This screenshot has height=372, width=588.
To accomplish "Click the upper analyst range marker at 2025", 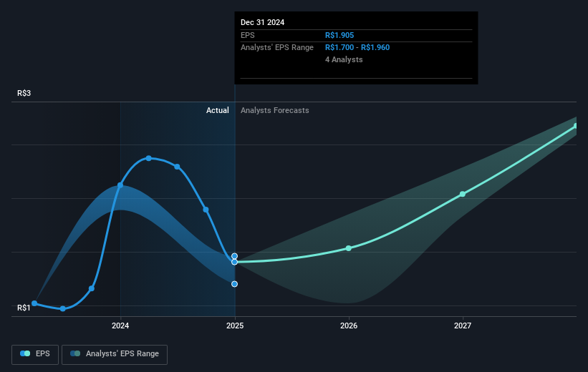I will 234,256.
